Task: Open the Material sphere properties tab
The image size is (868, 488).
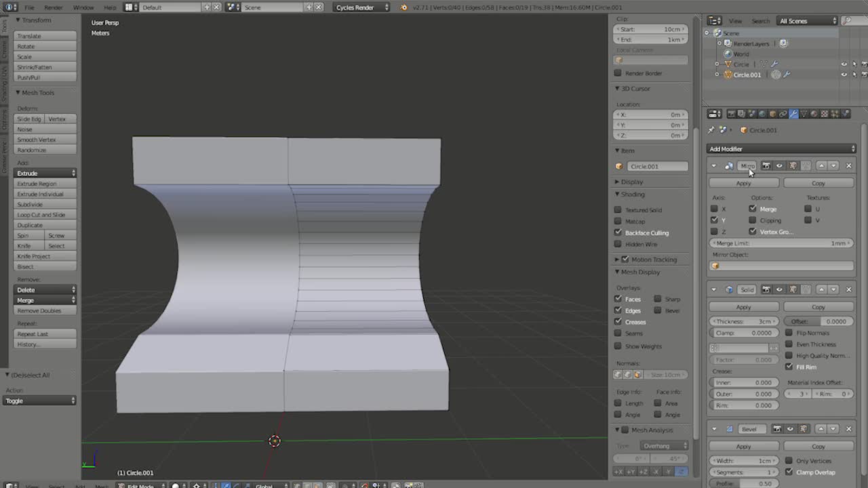Action: tap(814, 114)
